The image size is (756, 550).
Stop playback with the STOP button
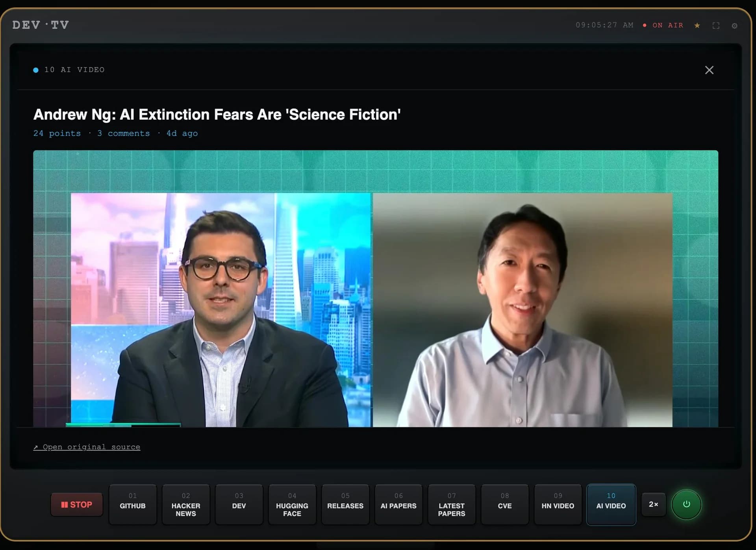pos(77,504)
